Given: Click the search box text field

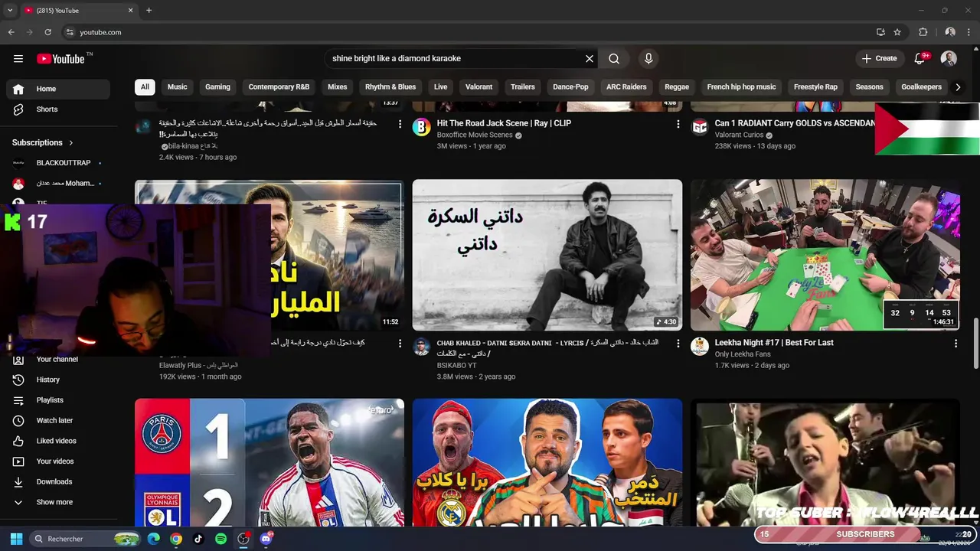Looking at the screenshot, I should (456, 58).
